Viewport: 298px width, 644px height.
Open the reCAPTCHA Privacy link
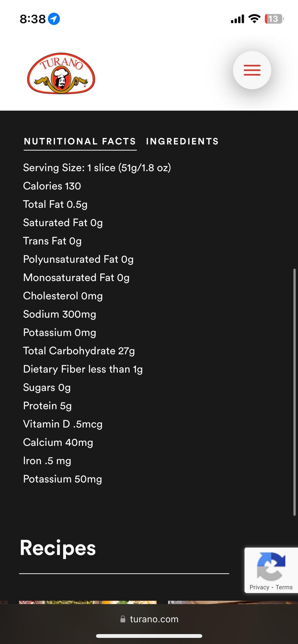(x=259, y=587)
